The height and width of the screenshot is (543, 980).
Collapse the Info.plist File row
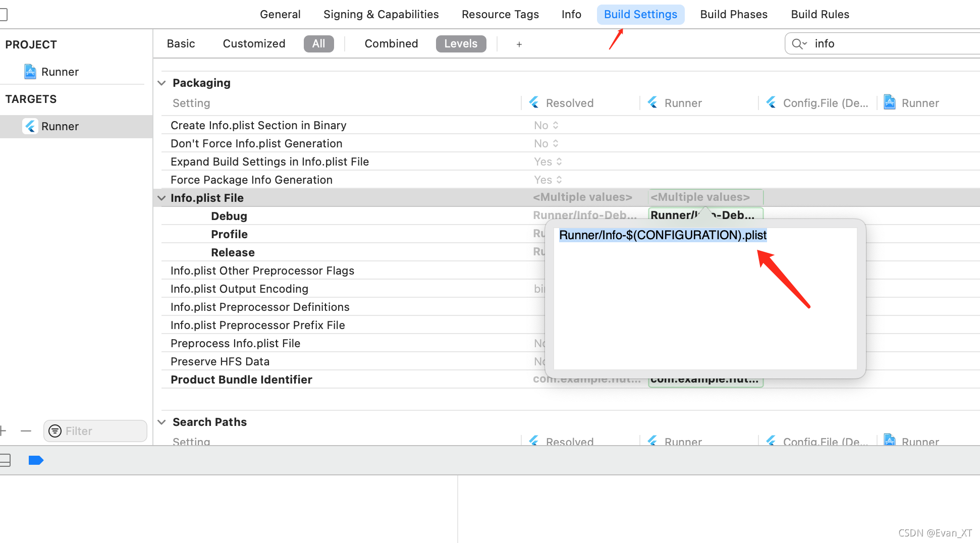[161, 198]
